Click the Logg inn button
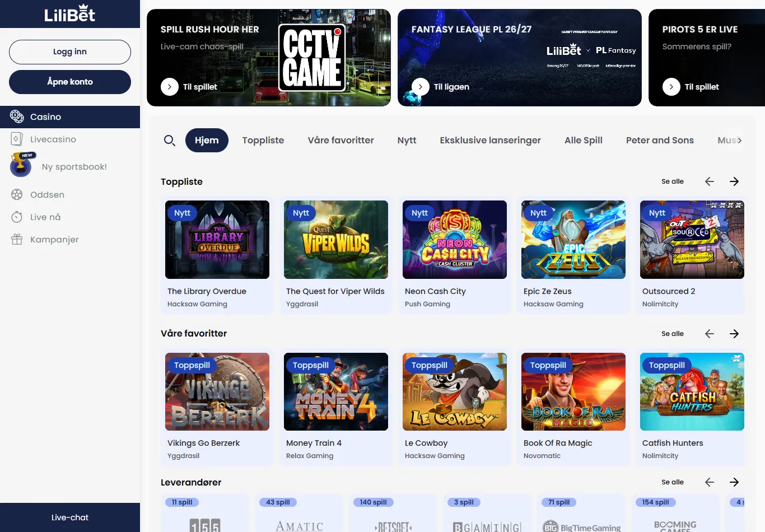Image resolution: width=765 pixels, height=532 pixels. coord(70,52)
